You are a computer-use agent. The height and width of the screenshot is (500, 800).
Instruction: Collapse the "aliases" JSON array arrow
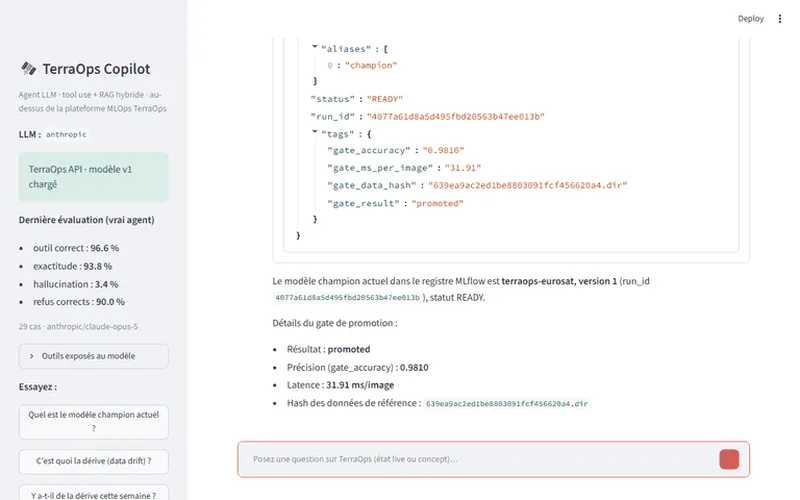coord(315,47)
